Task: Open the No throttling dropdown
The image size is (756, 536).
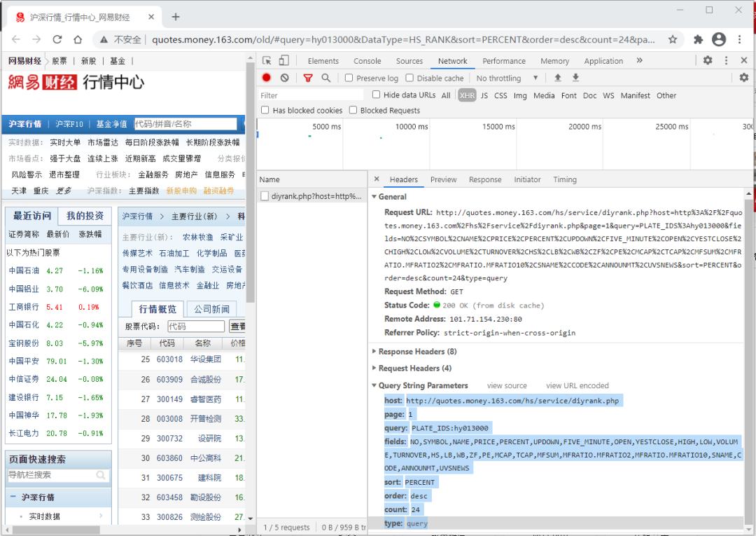Action: (x=507, y=78)
